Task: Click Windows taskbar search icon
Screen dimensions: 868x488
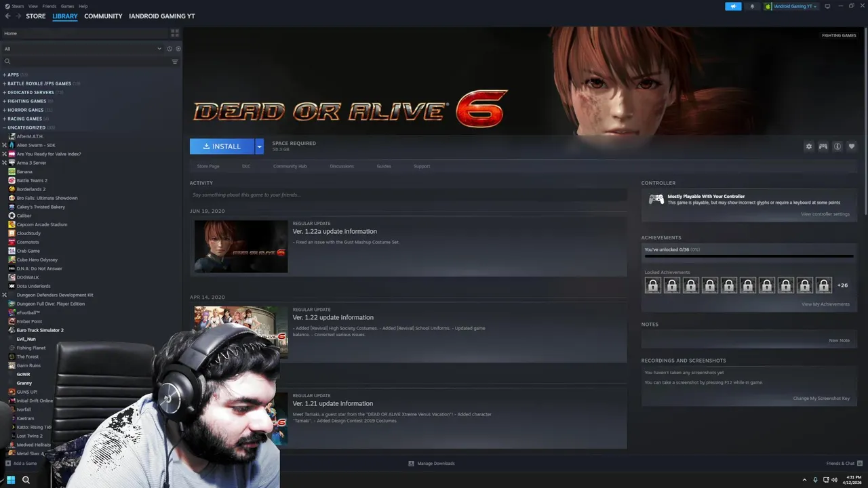Action: [x=26, y=480]
